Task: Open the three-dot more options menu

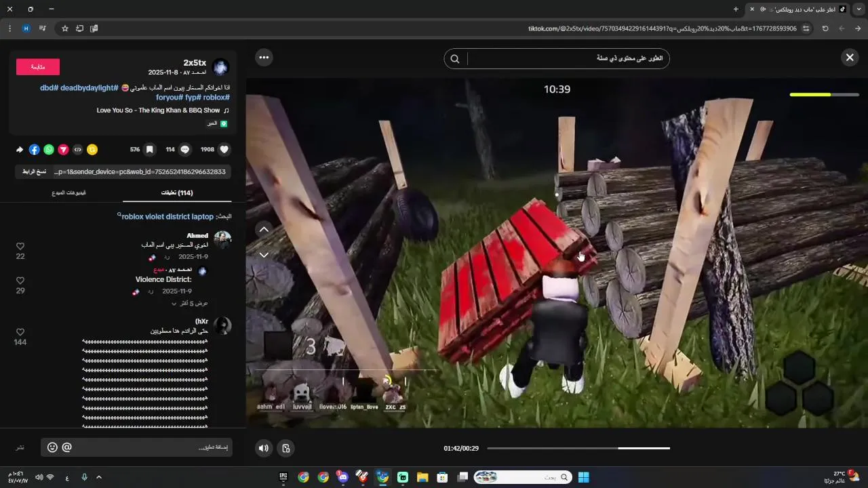Action: click(x=264, y=58)
